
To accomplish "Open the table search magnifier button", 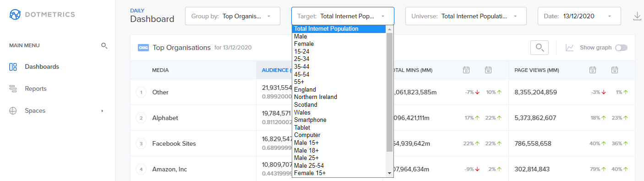I will [540, 48].
